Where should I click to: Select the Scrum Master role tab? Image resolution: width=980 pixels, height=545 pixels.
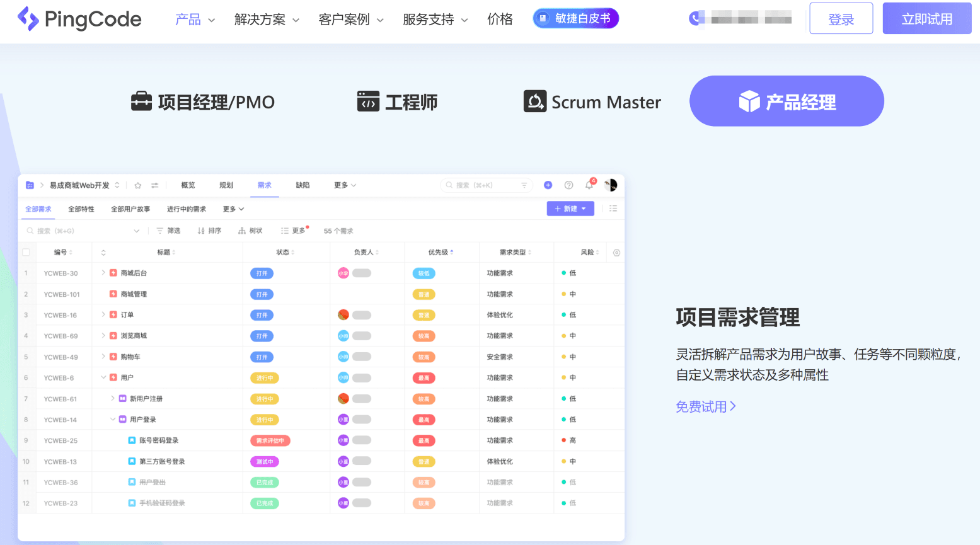(592, 101)
